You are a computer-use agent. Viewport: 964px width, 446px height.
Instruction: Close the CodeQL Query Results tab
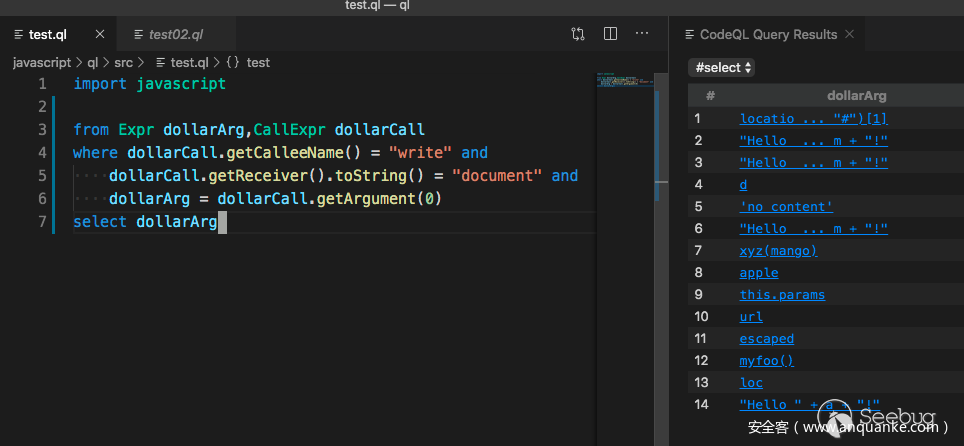pyautogui.click(x=850, y=34)
